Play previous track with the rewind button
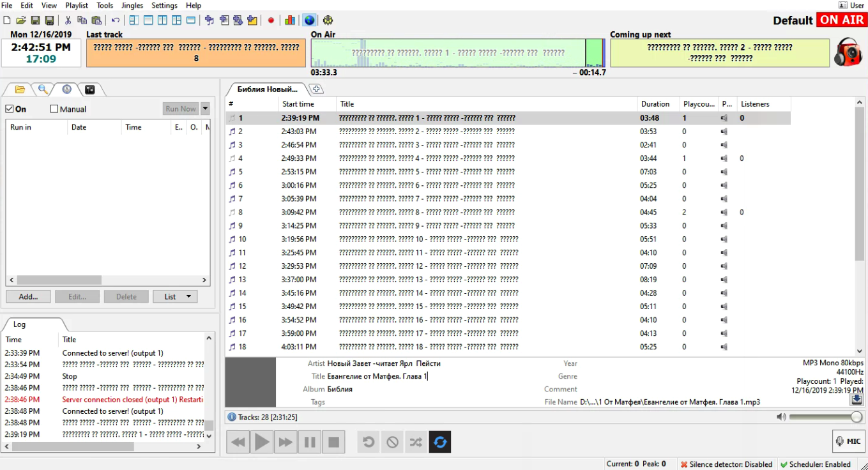Screen dimensions: 868x470 (x=238, y=442)
